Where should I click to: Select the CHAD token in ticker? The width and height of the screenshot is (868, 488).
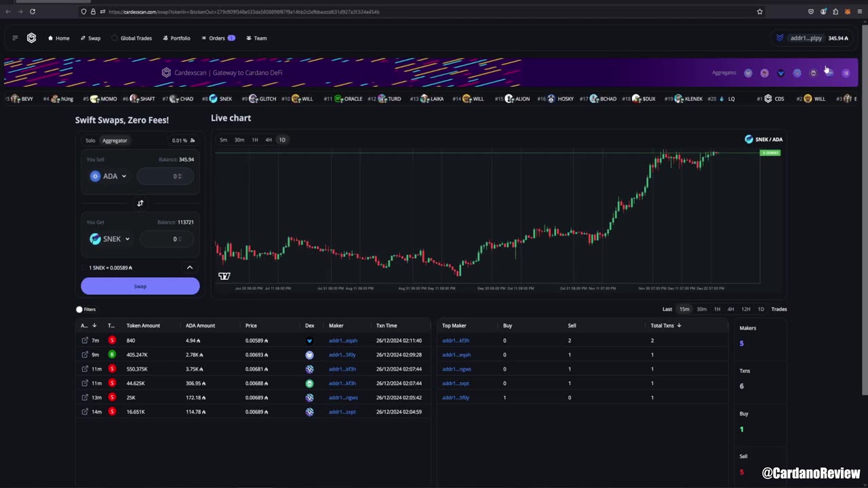pyautogui.click(x=178, y=98)
